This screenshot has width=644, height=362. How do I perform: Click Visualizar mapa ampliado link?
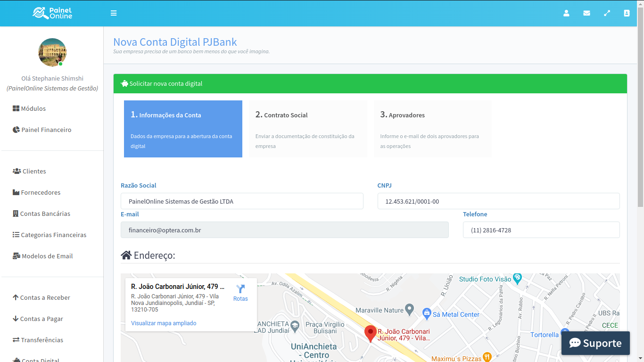point(164,323)
